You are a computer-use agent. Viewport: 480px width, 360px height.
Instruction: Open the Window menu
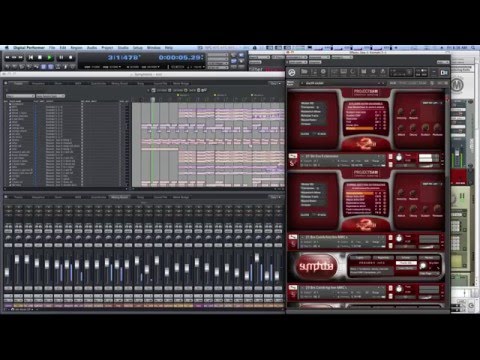click(x=154, y=48)
